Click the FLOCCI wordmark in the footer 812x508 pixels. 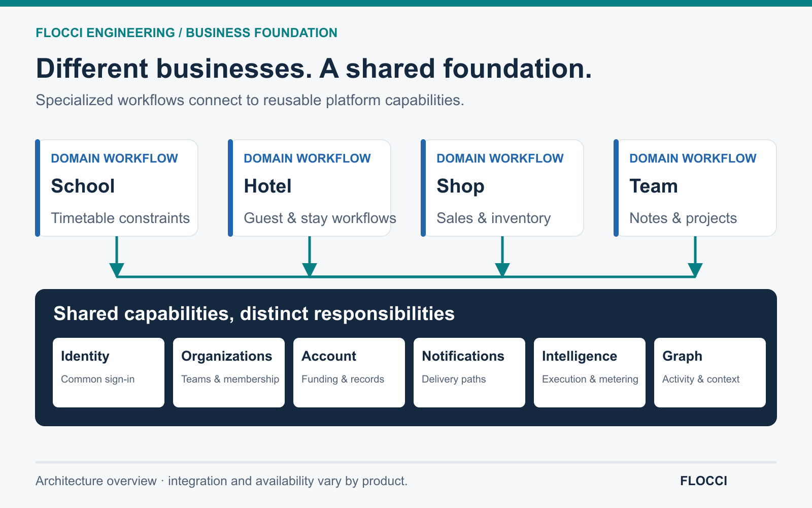point(703,481)
